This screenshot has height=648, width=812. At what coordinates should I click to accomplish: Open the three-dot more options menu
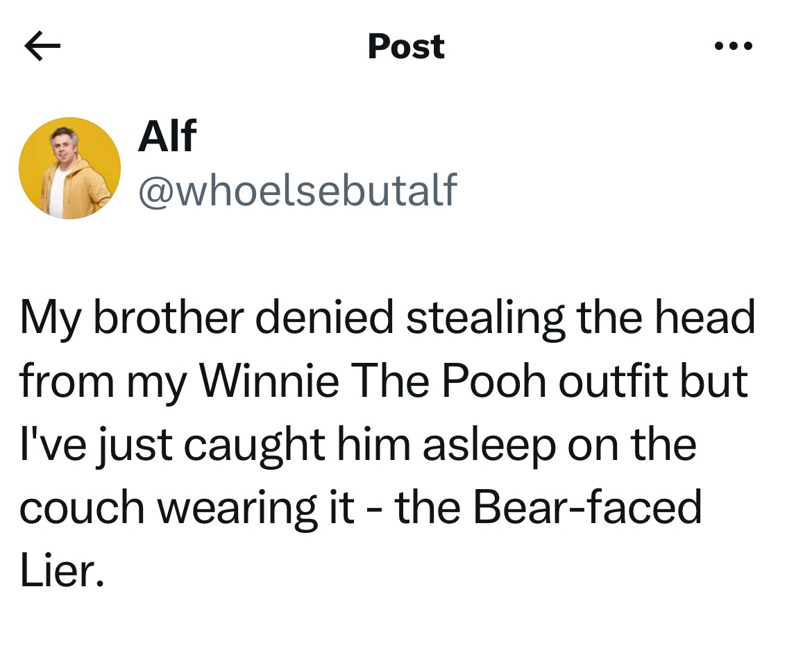point(733,47)
